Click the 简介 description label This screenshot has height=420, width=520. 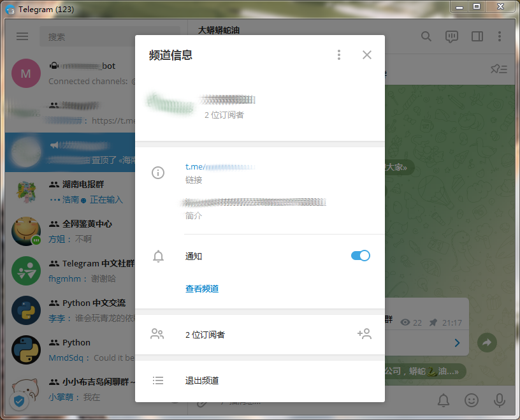(x=194, y=216)
